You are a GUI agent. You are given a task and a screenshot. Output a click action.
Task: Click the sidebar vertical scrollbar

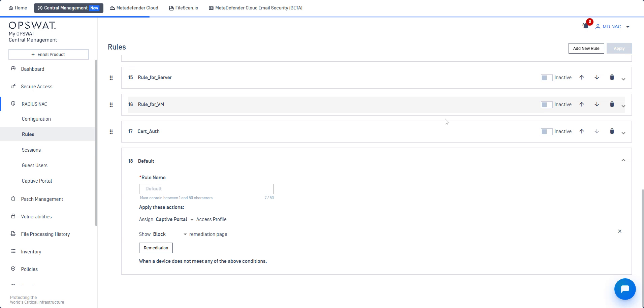tap(96, 143)
